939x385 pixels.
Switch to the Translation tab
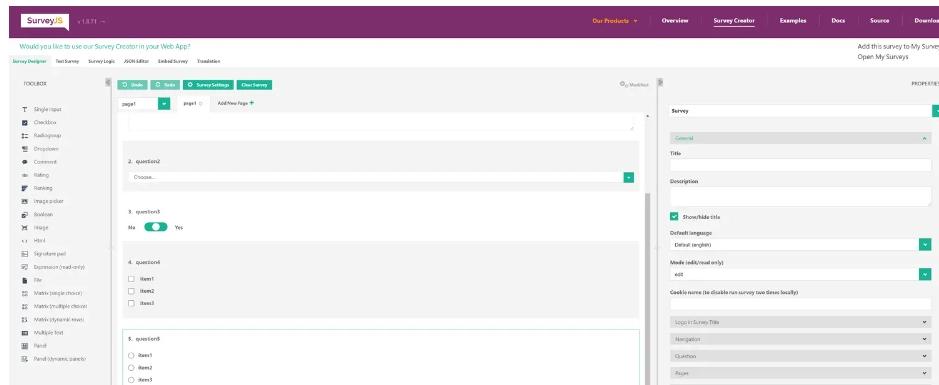[208, 61]
